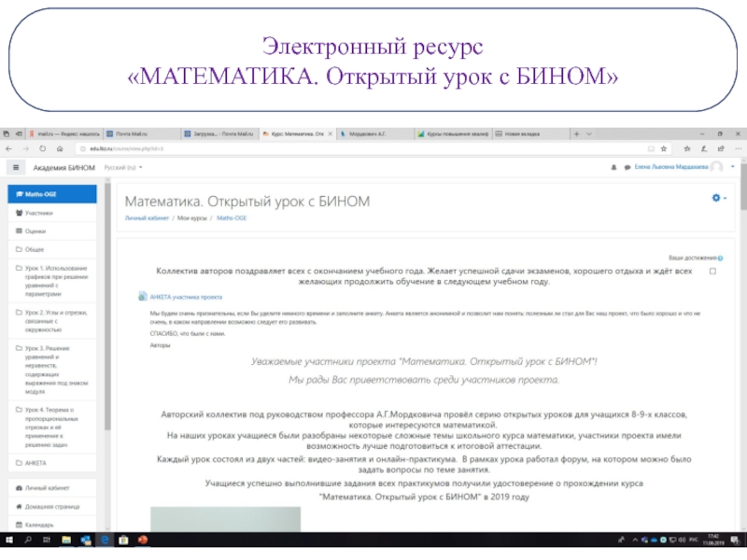Click the notifications bell icon

(613, 168)
